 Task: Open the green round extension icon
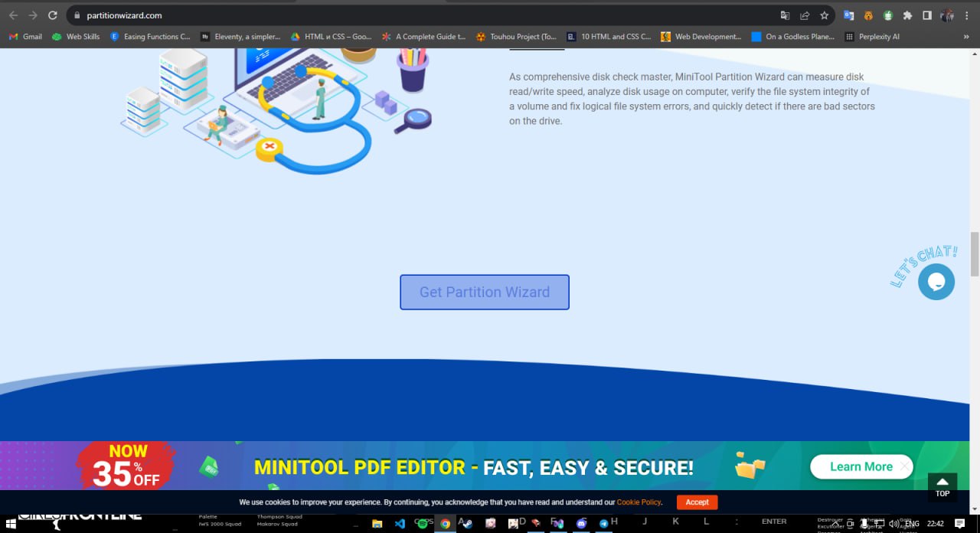point(888,15)
